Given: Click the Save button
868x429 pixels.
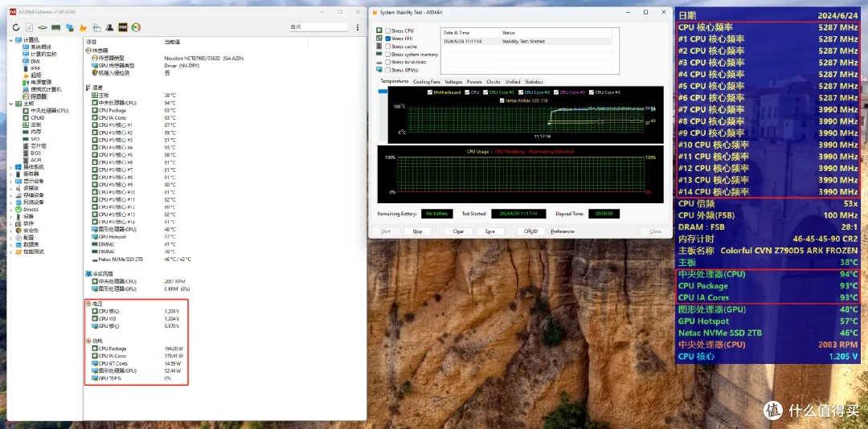Looking at the screenshot, I should click(490, 231).
